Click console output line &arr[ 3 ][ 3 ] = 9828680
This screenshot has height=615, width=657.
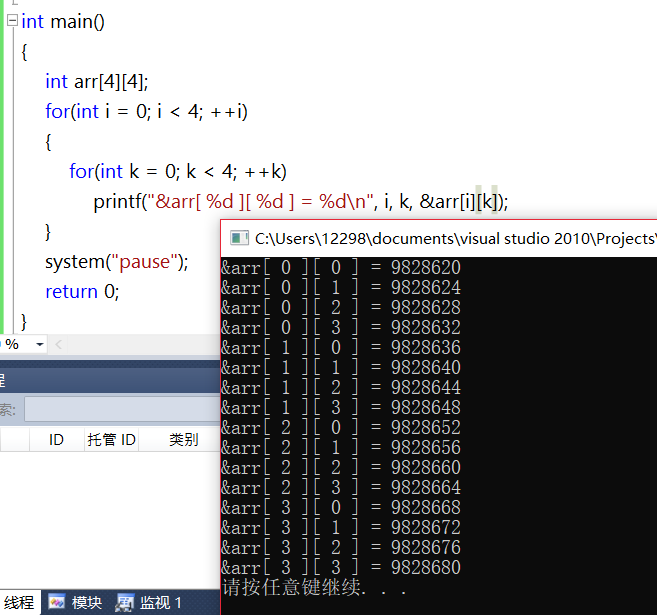click(341, 568)
